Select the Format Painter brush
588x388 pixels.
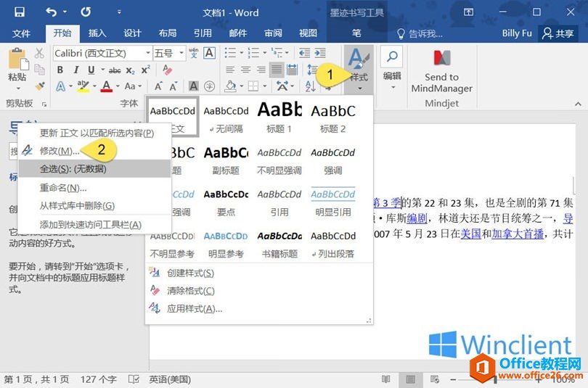point(40,86)
